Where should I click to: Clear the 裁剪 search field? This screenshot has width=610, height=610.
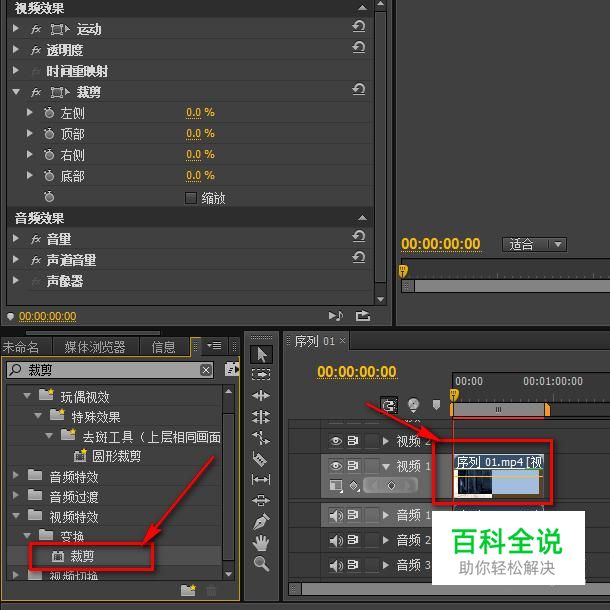206,370
